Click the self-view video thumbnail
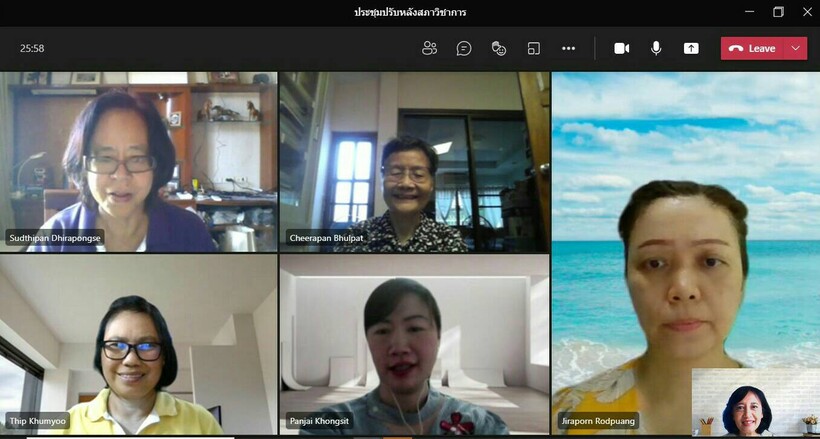Viewport: 820px width, 439px height. pos(755,402)
